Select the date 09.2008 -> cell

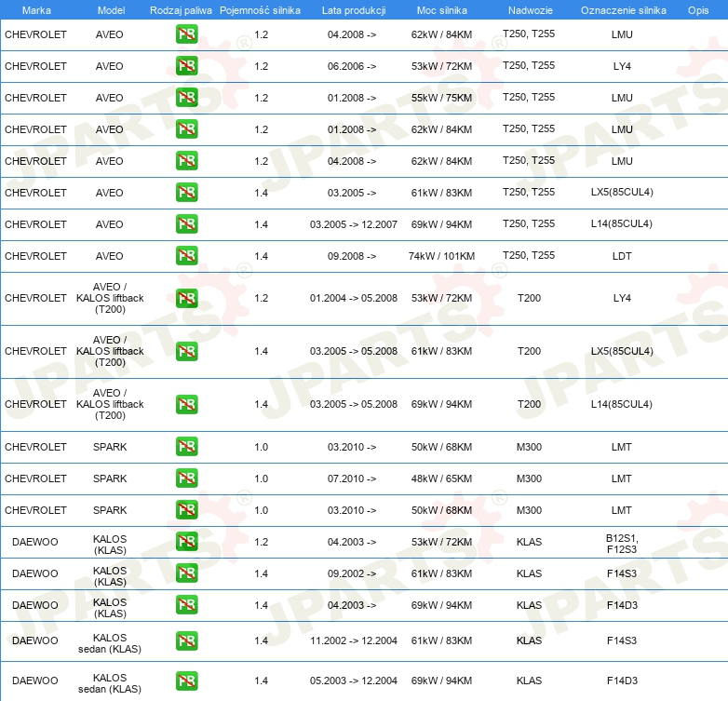tap(352, 256)
